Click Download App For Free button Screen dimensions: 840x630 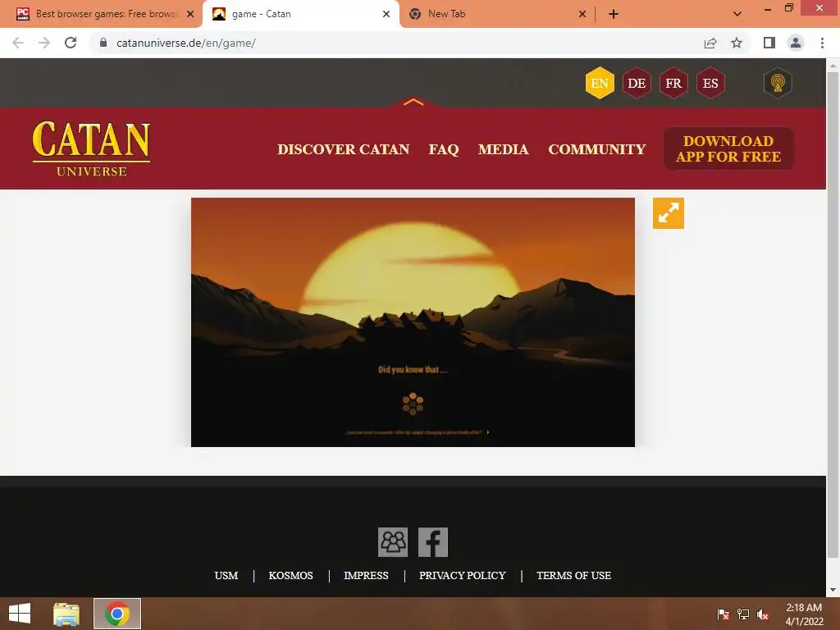(728, 148)
